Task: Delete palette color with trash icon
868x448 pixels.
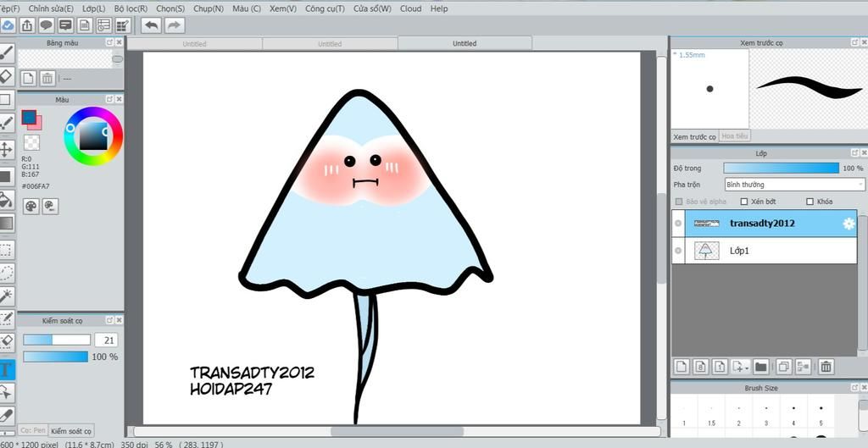Action: pyautogui.click(x=47, y=79)
